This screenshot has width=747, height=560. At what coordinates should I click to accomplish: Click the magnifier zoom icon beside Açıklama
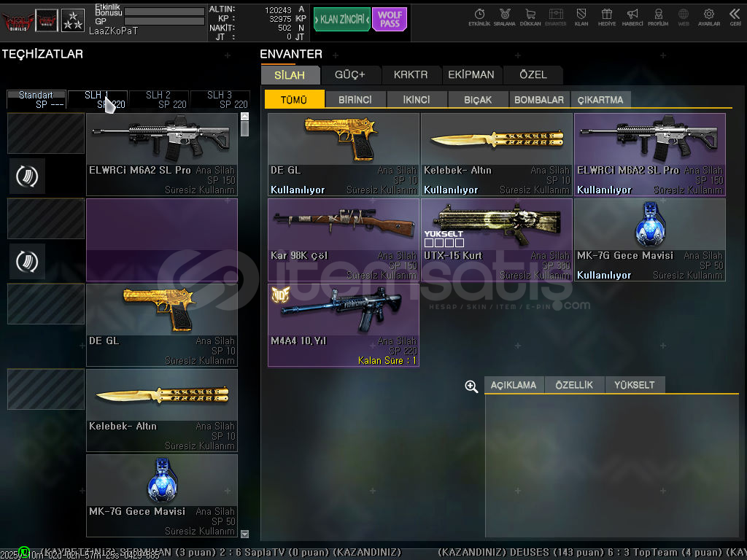471,386
